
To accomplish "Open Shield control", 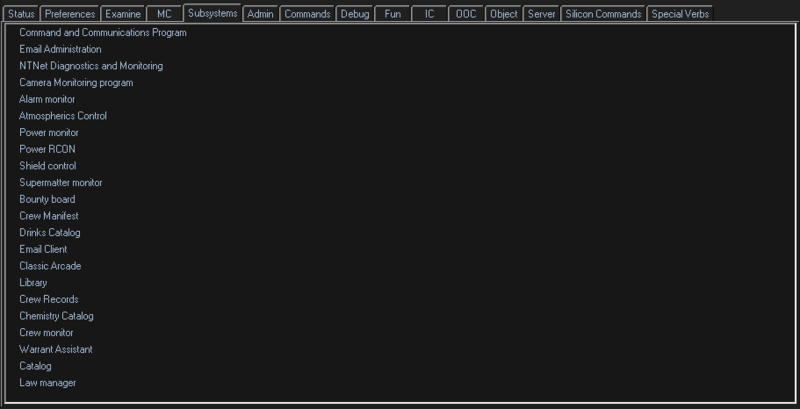I will (x=47, y=166).
